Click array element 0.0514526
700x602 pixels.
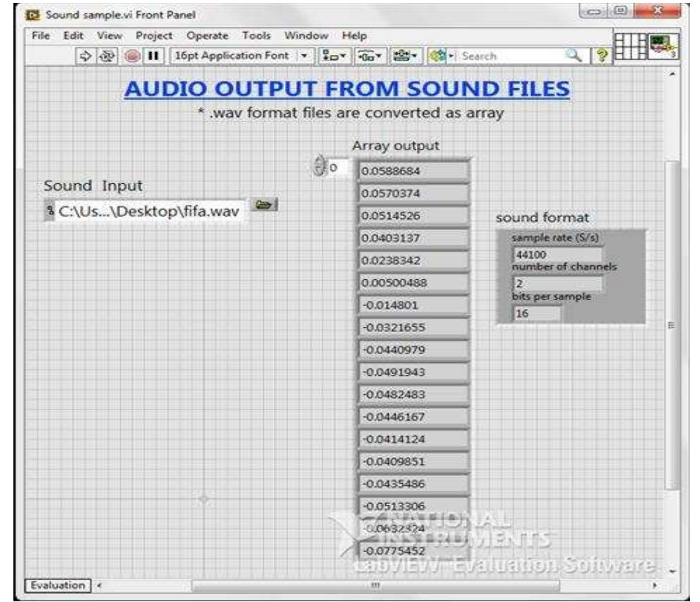[413, 216]
